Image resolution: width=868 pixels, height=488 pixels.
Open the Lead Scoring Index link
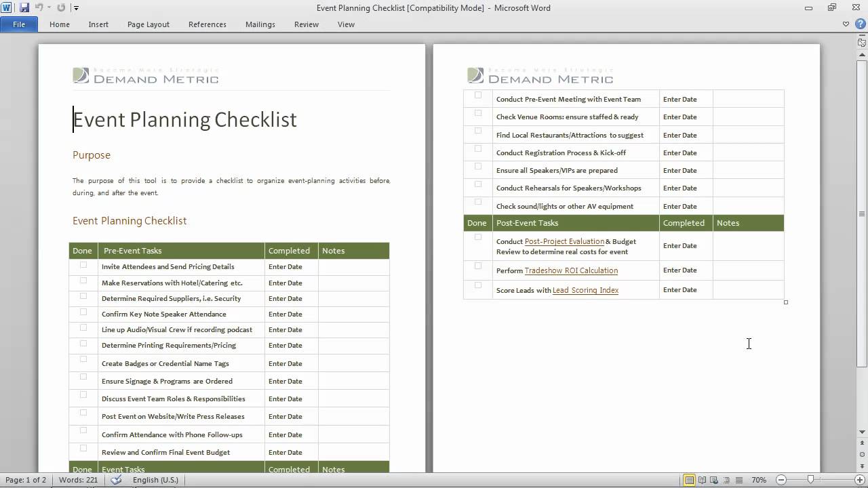(585, 290)
